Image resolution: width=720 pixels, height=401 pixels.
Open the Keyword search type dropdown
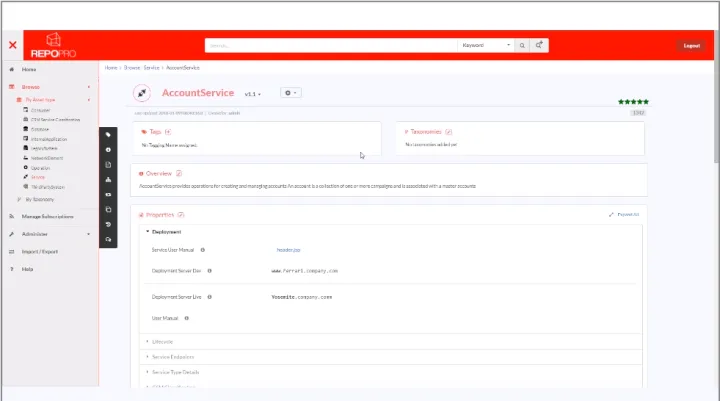485,45
